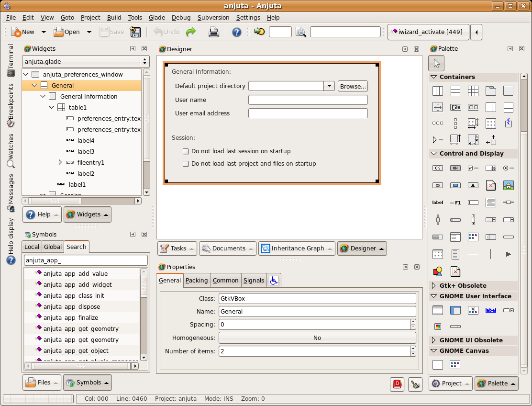This screenshot has width=532, height=406.
Task: Select the pointer Selector tool in Palette
Action: tap(437, 63)
